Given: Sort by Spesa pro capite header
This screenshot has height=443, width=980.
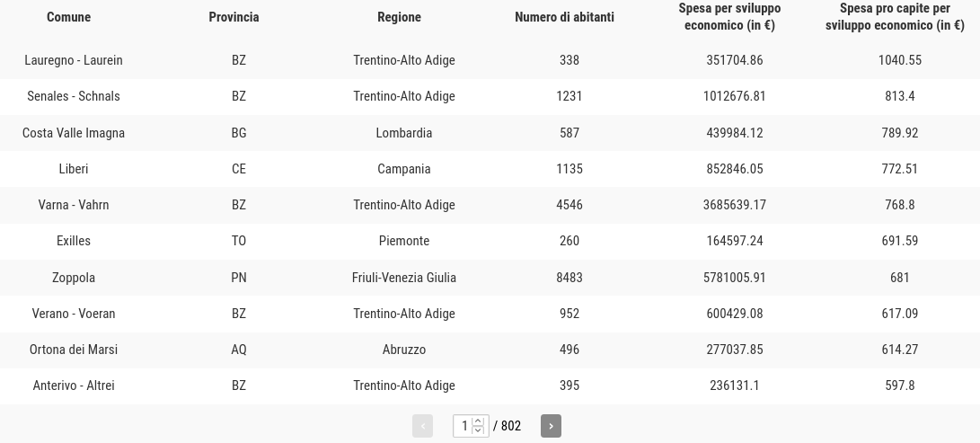Looking at the screenshot, I should tap(895, 17).
